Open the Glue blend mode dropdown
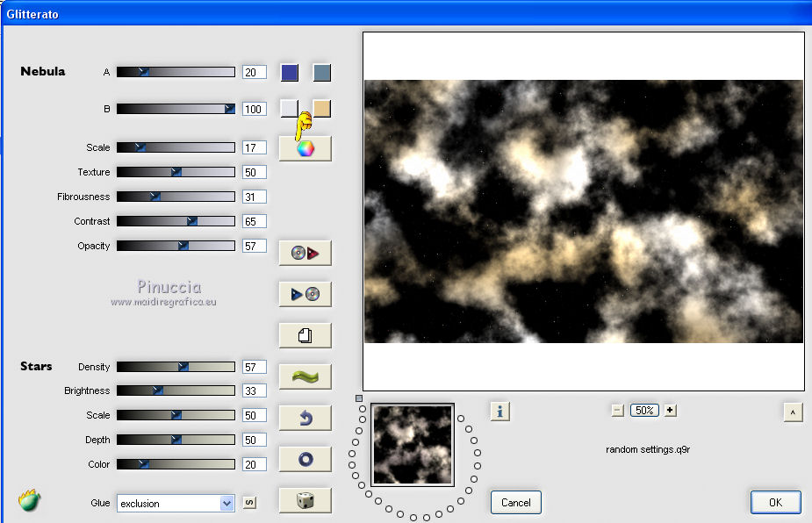 [176, 504]
